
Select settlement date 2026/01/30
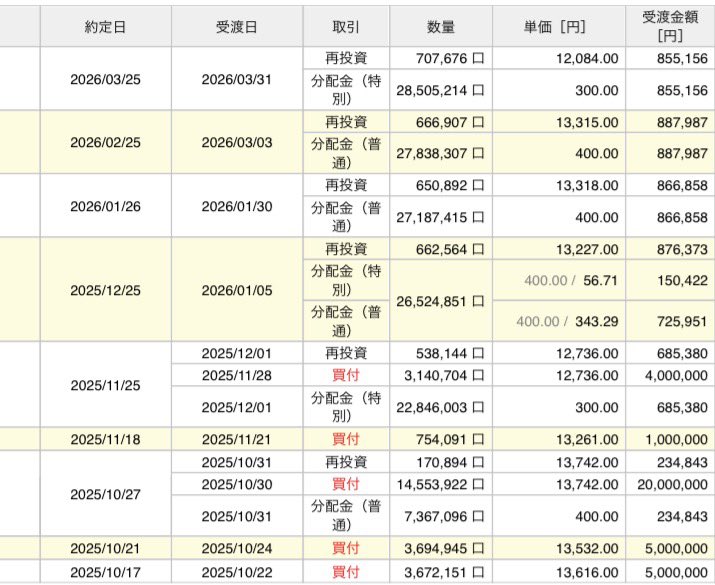tap(237, 207)
